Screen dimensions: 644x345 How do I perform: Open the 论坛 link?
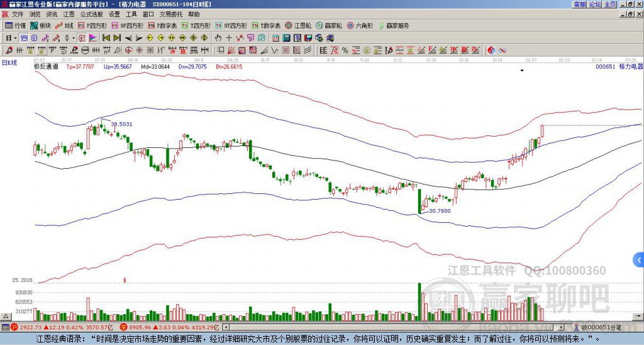click(595, 4)
